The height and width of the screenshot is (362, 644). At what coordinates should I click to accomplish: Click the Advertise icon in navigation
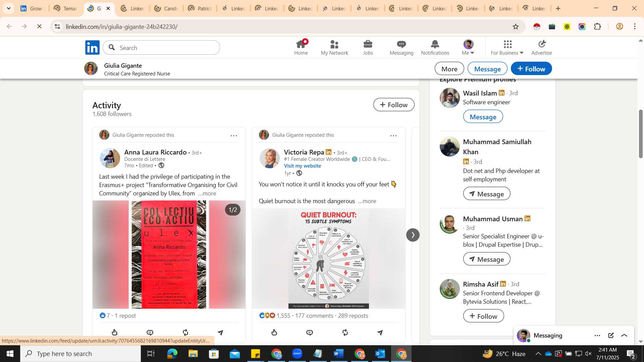click(x=542, y=47)
